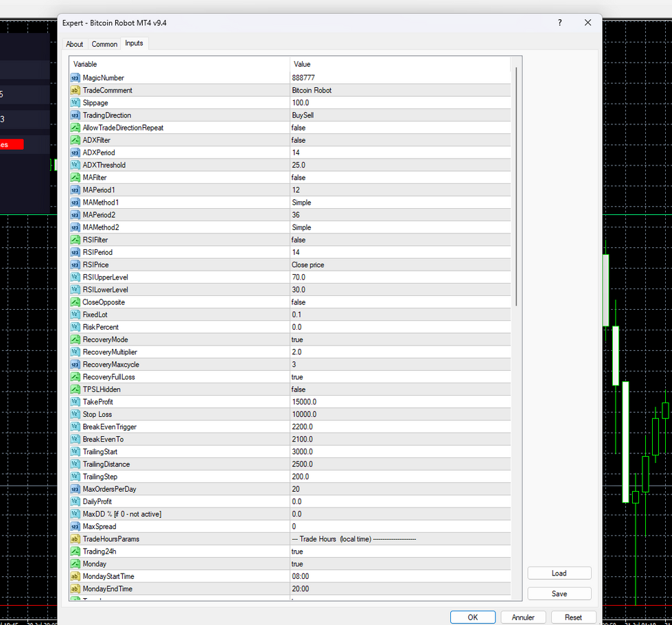Edit the TradeCommment value Bitcoin Robot
Screen dimensions: 672x625
400,91
